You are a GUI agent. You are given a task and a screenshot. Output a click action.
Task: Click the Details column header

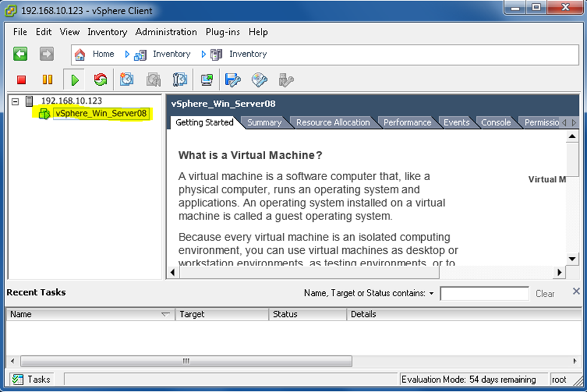464,314
